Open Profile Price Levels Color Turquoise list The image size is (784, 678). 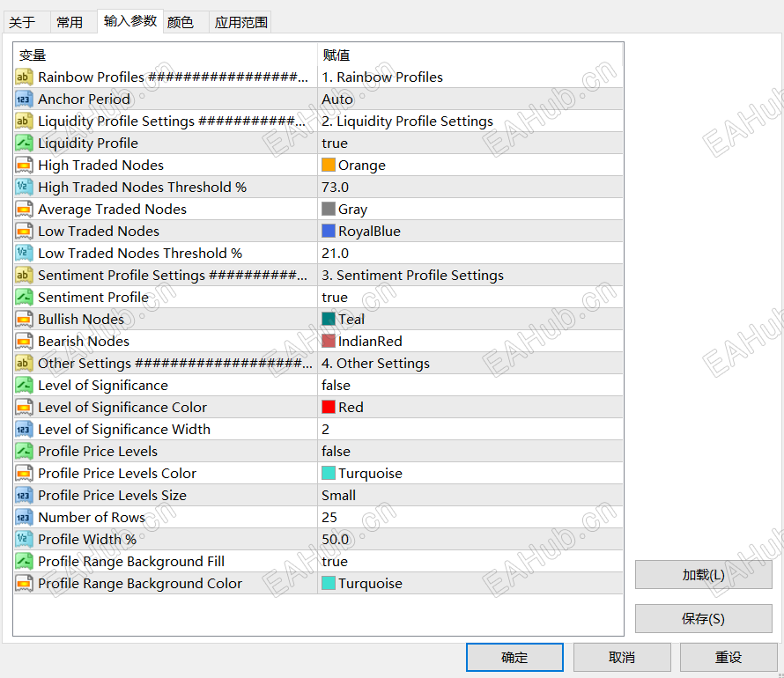point(470,473)
